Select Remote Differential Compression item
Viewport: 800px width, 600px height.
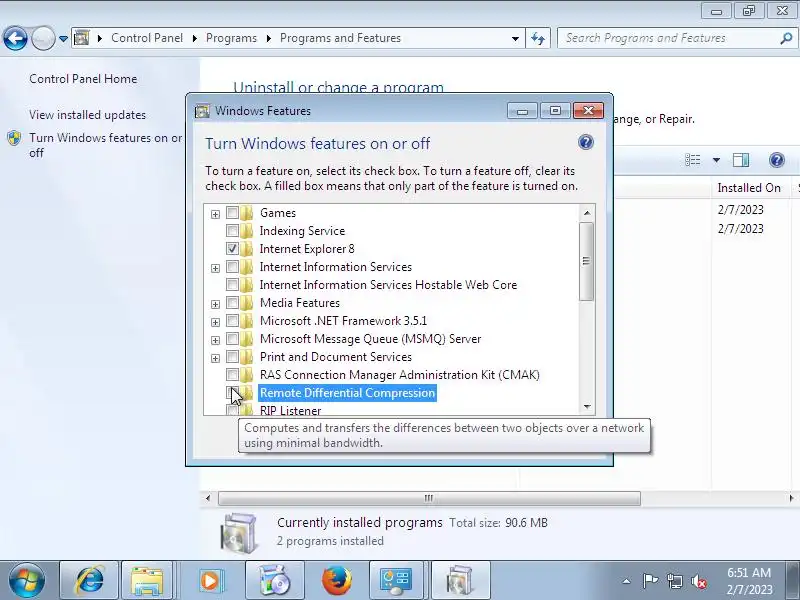[x=347, y=393]
